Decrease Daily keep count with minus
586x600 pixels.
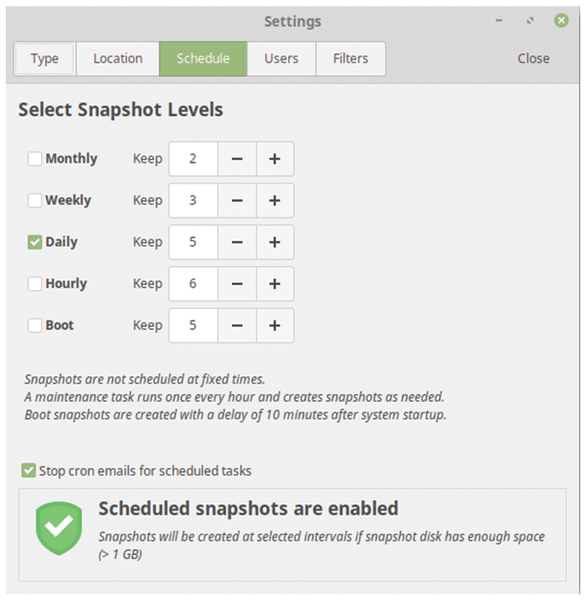tap(237, 242)
